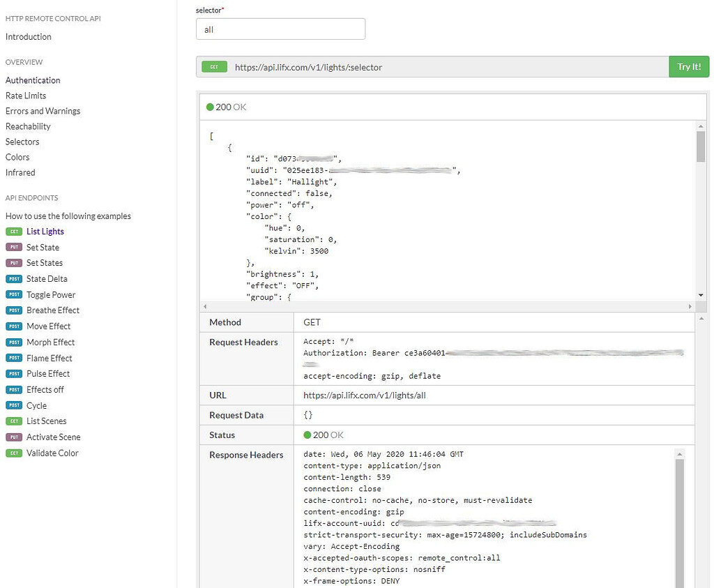Click left arrow of horizontal response scrollbar
Viewport: 714px width, 588px height.
(x=205, y=306)
